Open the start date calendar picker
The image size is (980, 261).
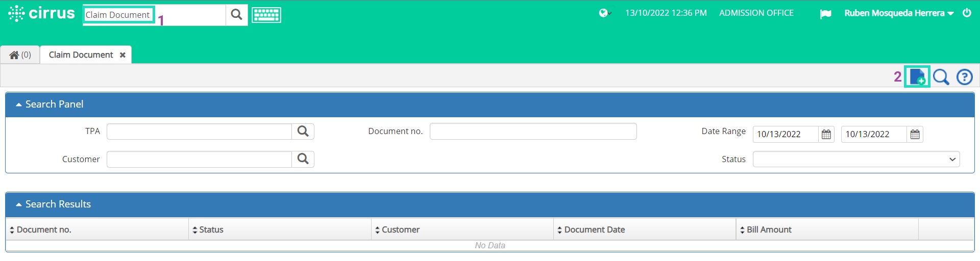coord(826,134)
